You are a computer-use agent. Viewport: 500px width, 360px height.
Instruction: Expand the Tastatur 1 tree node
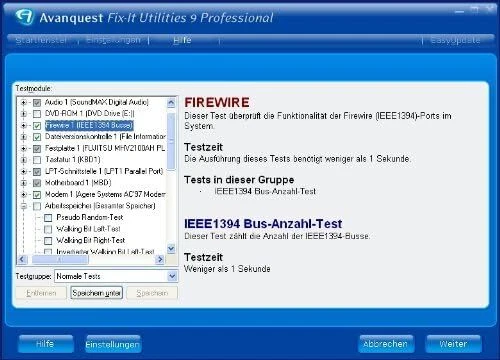pos(24,160)
